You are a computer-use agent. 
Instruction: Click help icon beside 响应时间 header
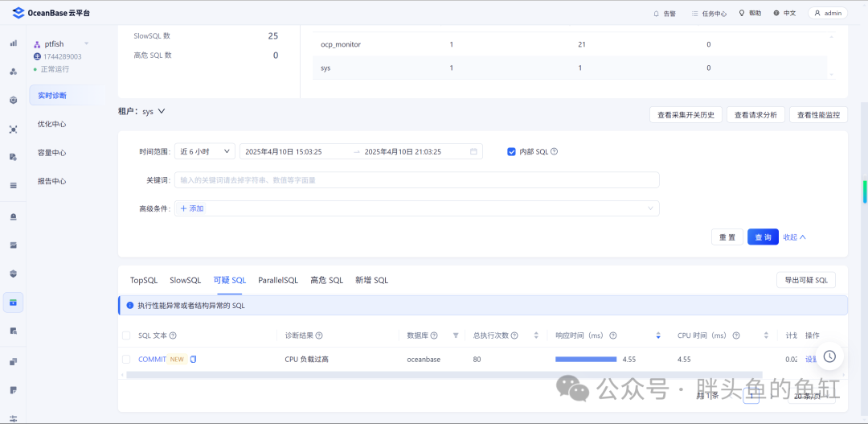[x=612, y=335]
